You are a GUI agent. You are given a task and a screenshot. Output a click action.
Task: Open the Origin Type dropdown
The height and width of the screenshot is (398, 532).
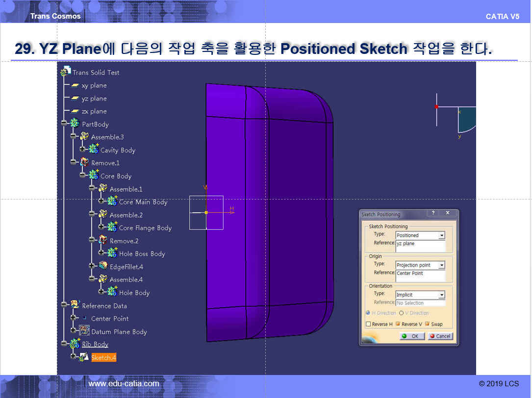point(442,265)
